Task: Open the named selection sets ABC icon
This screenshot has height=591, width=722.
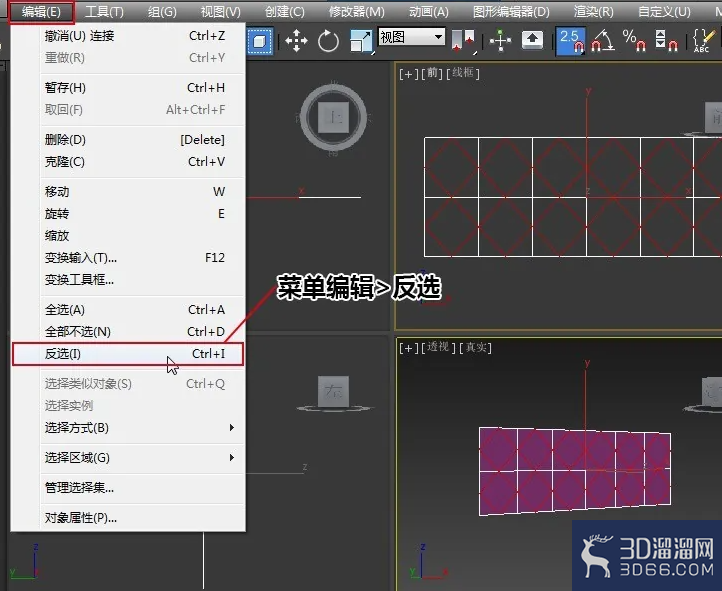Action: click(x=703, y=41)
